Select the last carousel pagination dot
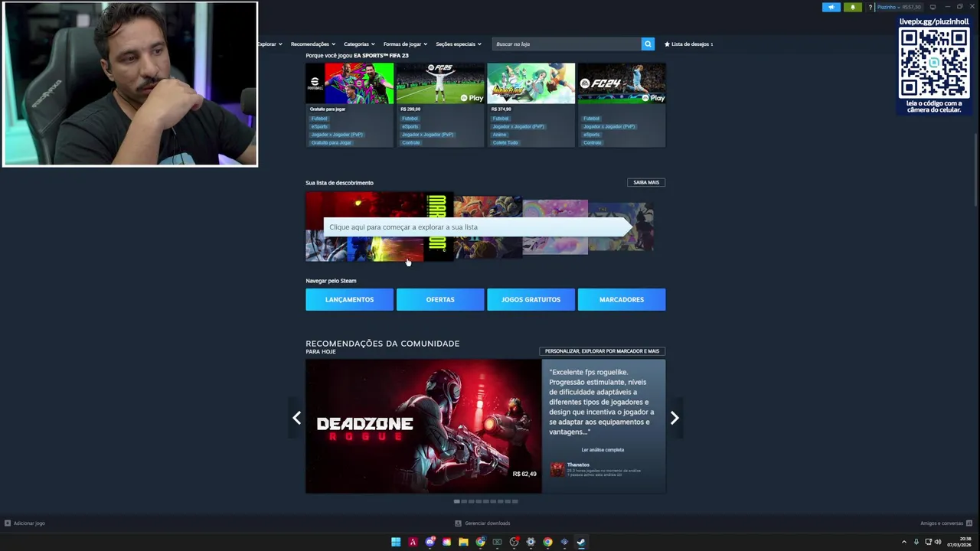This screenshot has height=551, width=980. [x=514, y=501]
